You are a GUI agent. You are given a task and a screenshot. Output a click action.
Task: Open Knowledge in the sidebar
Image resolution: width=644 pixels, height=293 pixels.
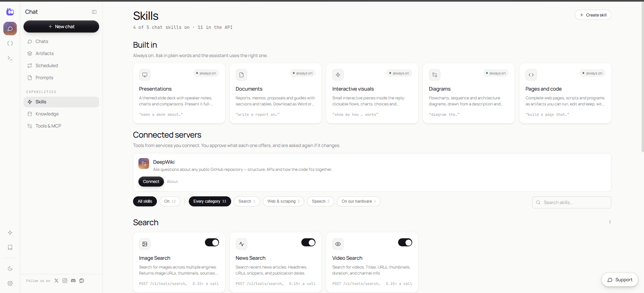(x=61, y=114)
